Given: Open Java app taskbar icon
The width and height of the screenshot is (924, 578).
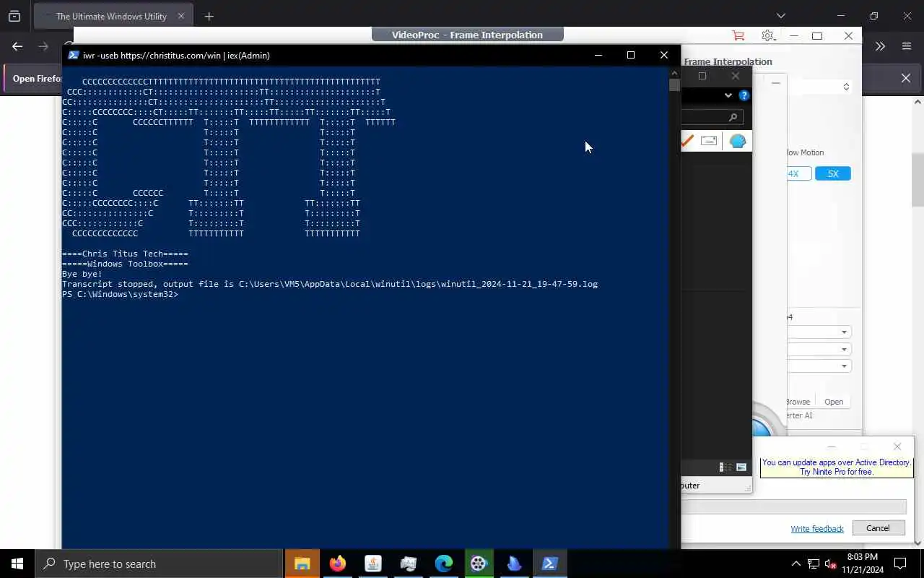Looking at the screenshot, I should [x=373, y=564].
